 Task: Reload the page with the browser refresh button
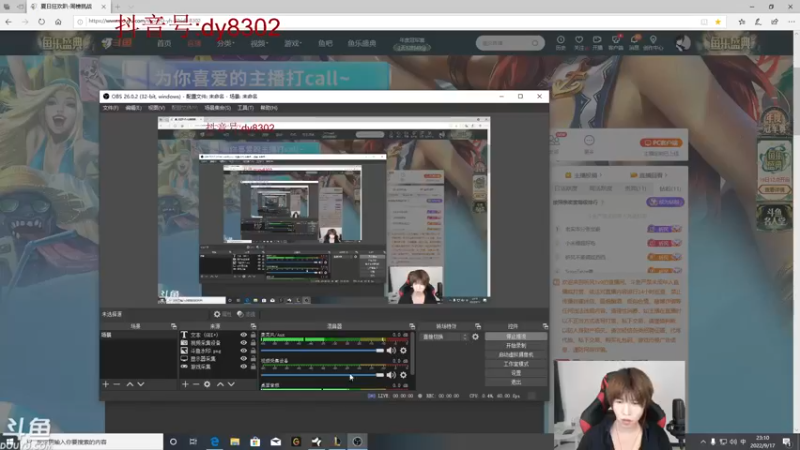pos(41,21)
